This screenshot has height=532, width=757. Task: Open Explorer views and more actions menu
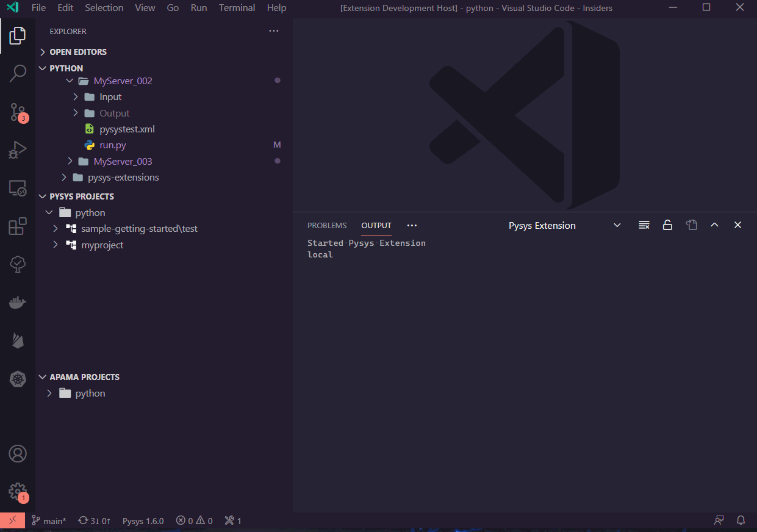[273, 31]
